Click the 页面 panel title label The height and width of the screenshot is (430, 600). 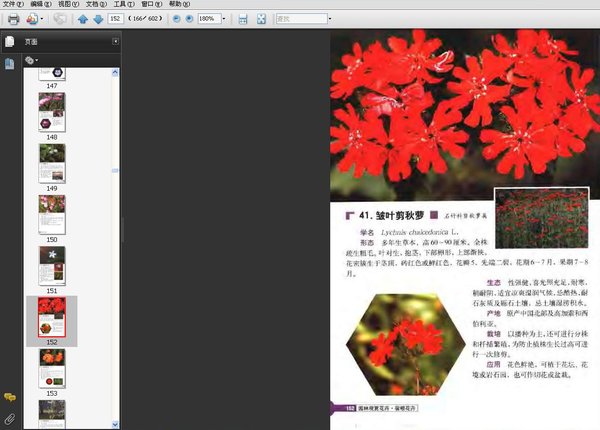coord(31,41)
